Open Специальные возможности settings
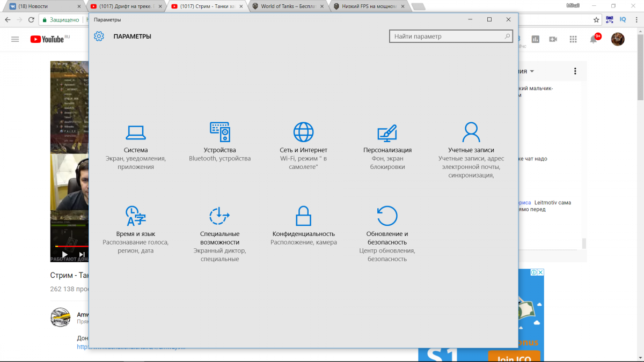 pyautogui.click(x=219, y=234)
